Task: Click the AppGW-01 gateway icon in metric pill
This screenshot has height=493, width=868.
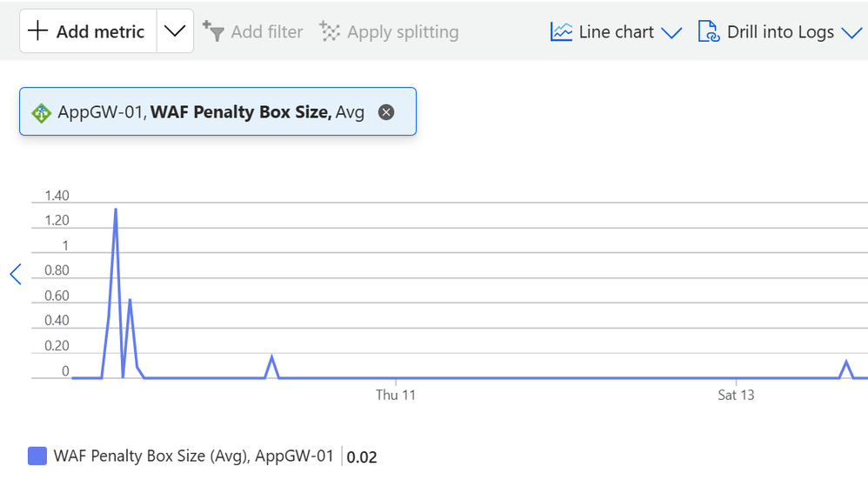Action: (42, 112)
